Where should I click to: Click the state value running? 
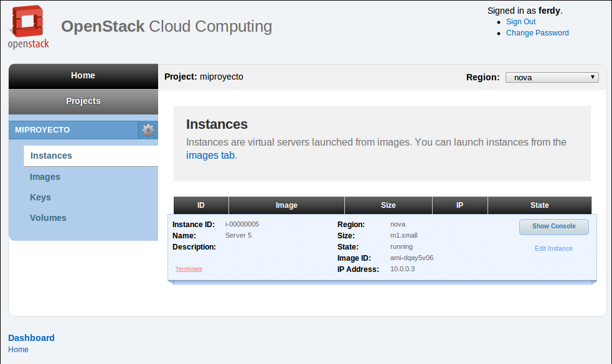point(402,247)
